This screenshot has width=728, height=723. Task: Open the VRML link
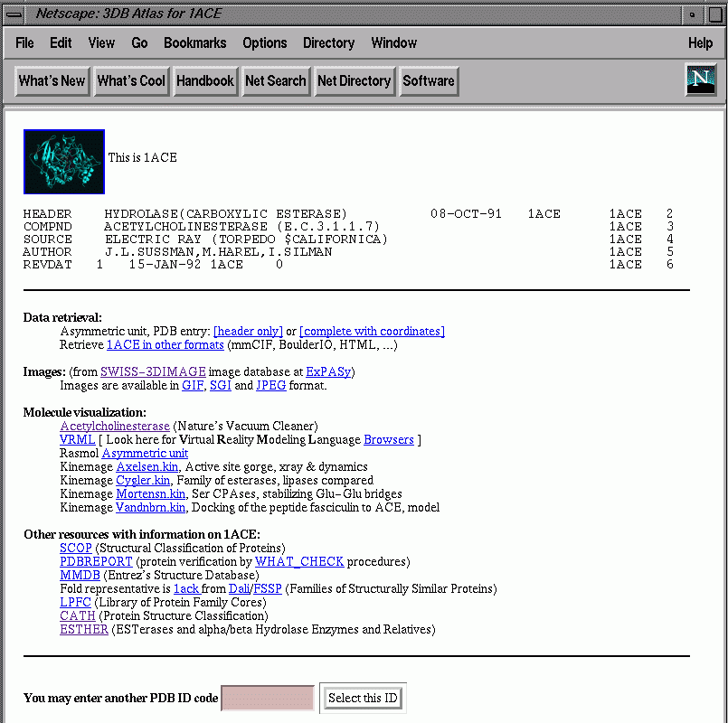(78, 439)
